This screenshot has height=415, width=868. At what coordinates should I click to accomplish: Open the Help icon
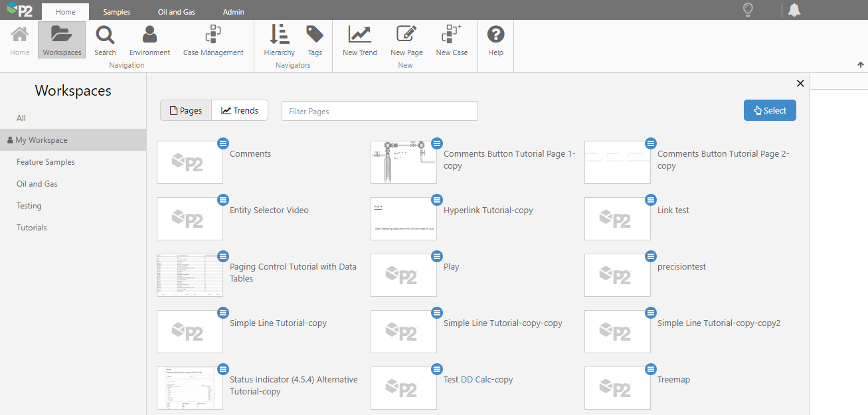[x=495, y=40]
